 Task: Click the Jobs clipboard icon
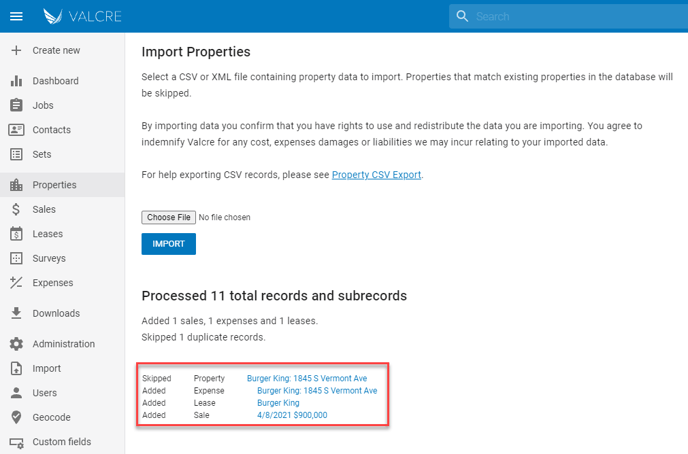pyautogui.click(x=16, y=105)
